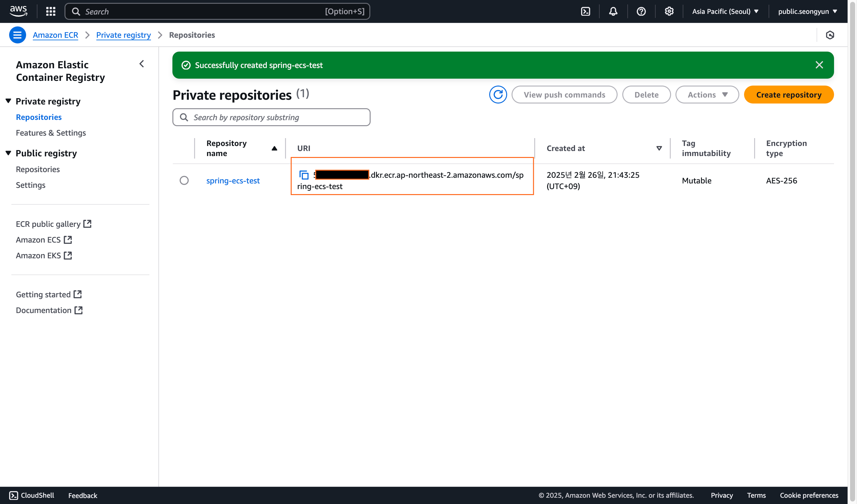This screenshot has height=504, width=857.
Task: Open the Actions dropdown
Action: coord(707,95)
